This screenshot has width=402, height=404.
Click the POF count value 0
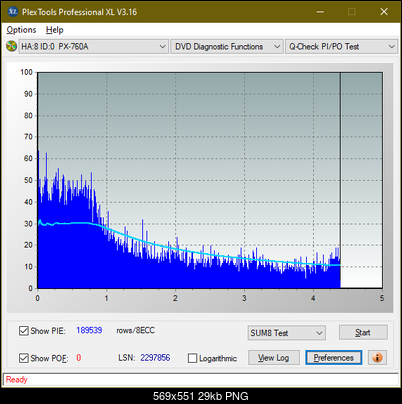click(79, 358)
